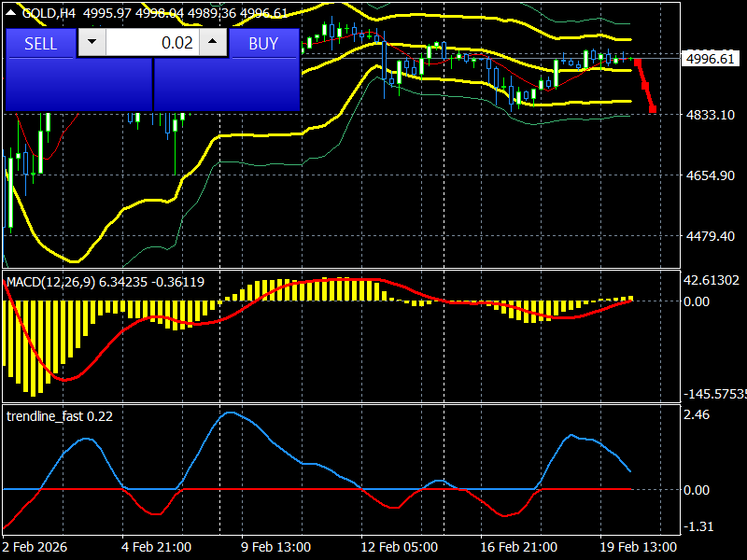The width and height of the screenshot is (747, 560).
Task: Click the 16 Feb 21:00 time label
Action: click(519, 547)
